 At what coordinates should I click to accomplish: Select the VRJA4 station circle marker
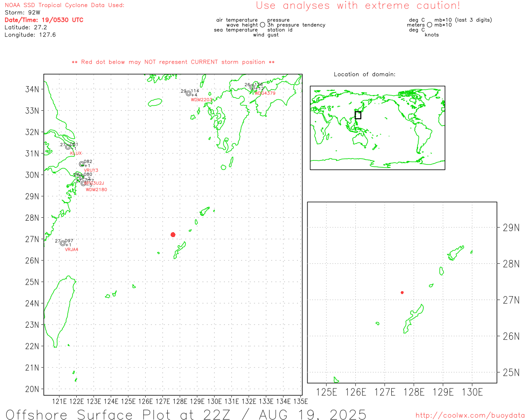63,243
